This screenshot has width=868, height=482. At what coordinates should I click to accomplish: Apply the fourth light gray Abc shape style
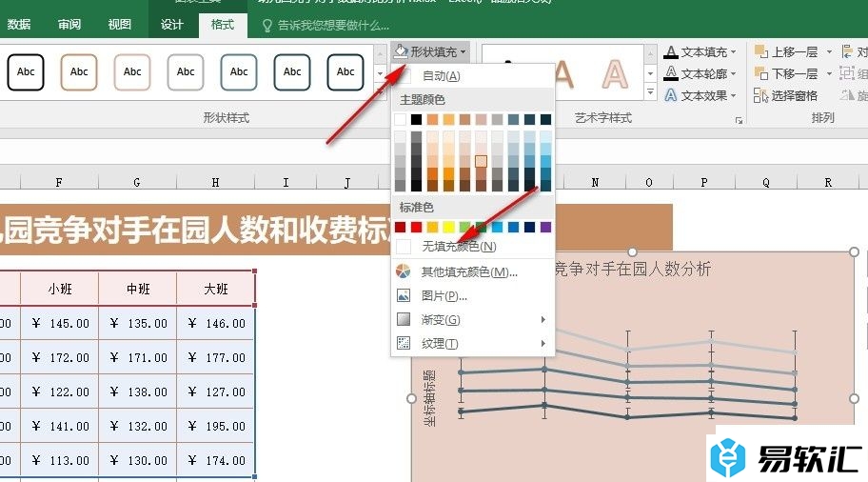click(x=186, y=72)
